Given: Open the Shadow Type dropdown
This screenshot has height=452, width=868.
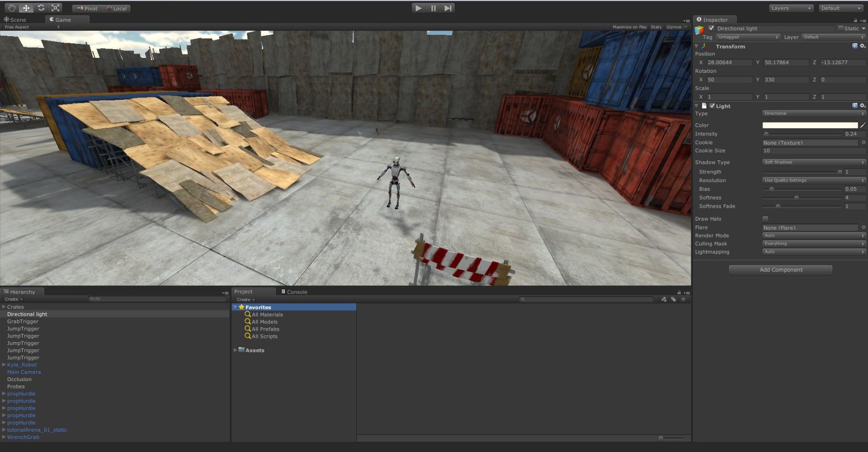Looking at the screenshot, I should (x=814, y=162).
